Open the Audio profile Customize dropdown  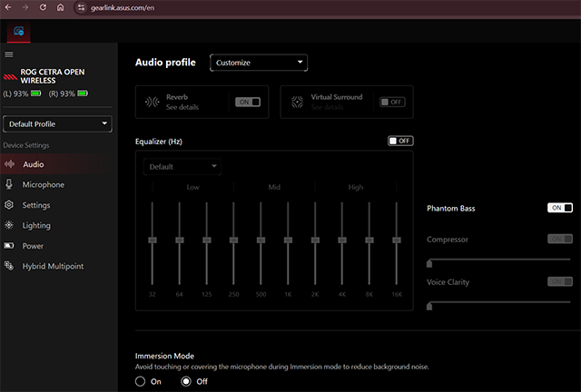(259, 63)
